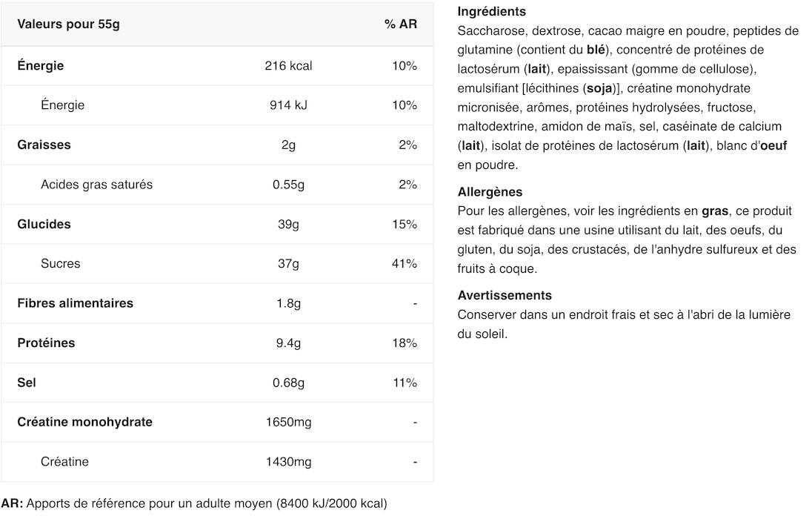This screenshot has width=812, height=519.
Task: Select the Glucides row label
Action: coord(44,224)
